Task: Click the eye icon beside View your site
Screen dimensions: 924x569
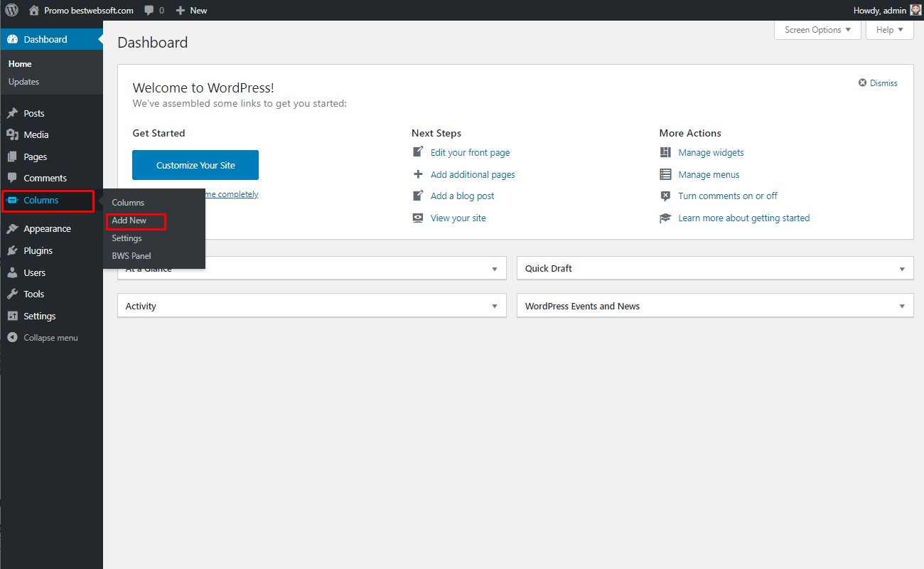Action: [x=418, y=218]
